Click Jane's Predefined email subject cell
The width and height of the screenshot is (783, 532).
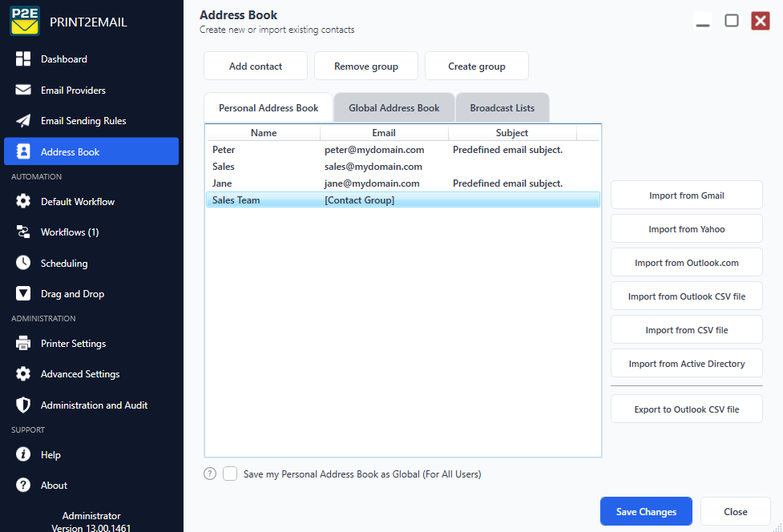point(507,183)
